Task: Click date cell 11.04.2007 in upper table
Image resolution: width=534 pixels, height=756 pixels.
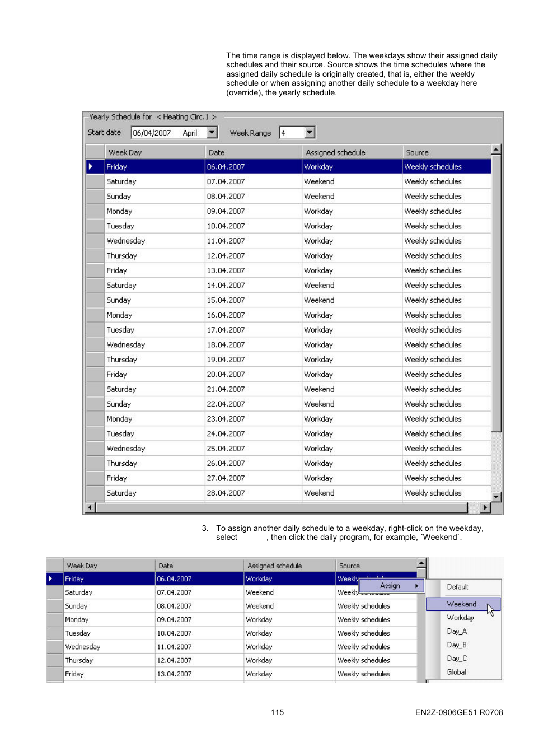Action: click(x=254, y=241)
